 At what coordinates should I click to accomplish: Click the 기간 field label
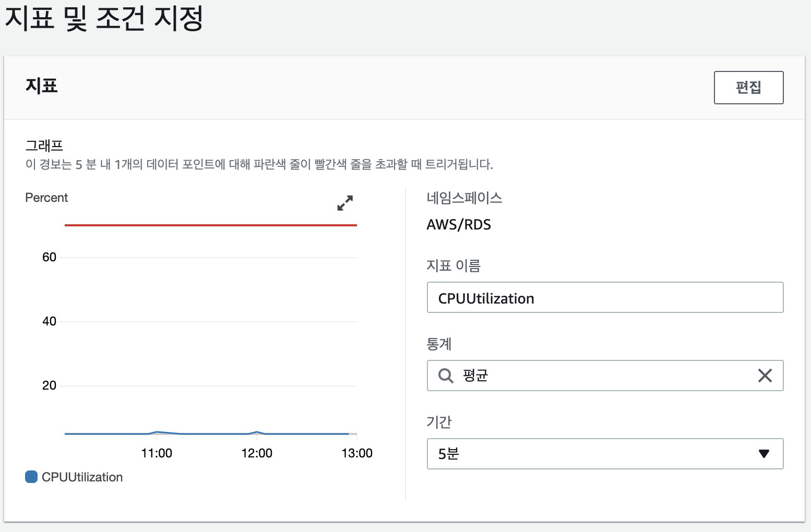pos(439,422)
